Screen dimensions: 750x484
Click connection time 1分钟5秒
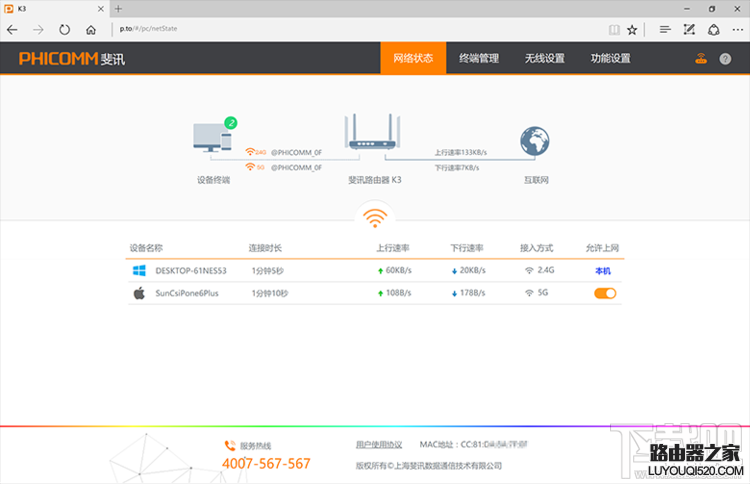(x=268, y=271)
